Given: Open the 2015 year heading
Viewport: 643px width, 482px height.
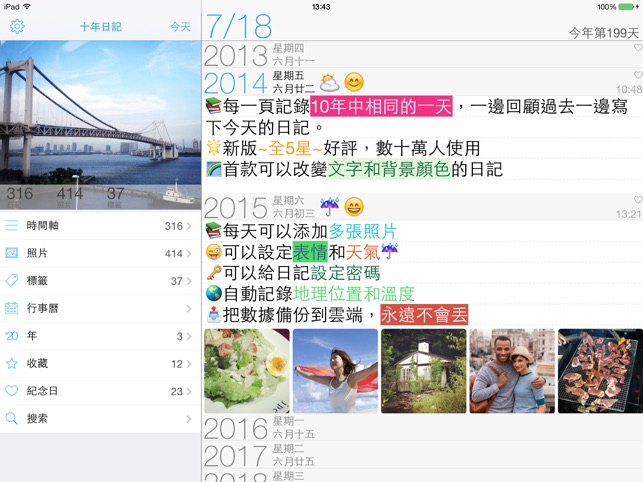Looking at the screenshot, I should [235, 208].
